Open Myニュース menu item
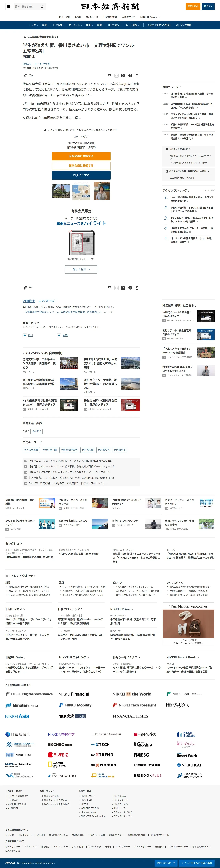This screenshot has width=220, height=868. (x=92, y=17)
